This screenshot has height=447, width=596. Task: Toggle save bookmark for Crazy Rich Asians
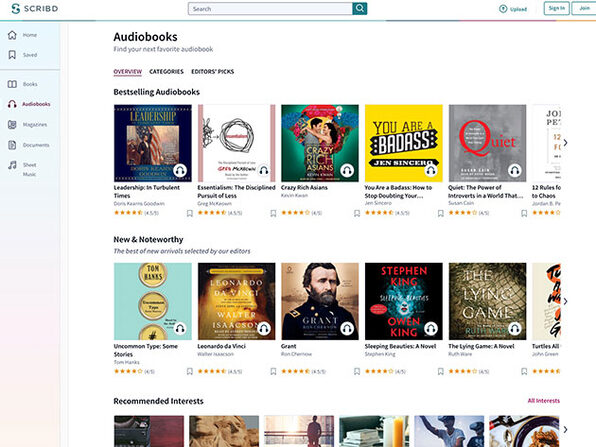[x=357, y=213]
